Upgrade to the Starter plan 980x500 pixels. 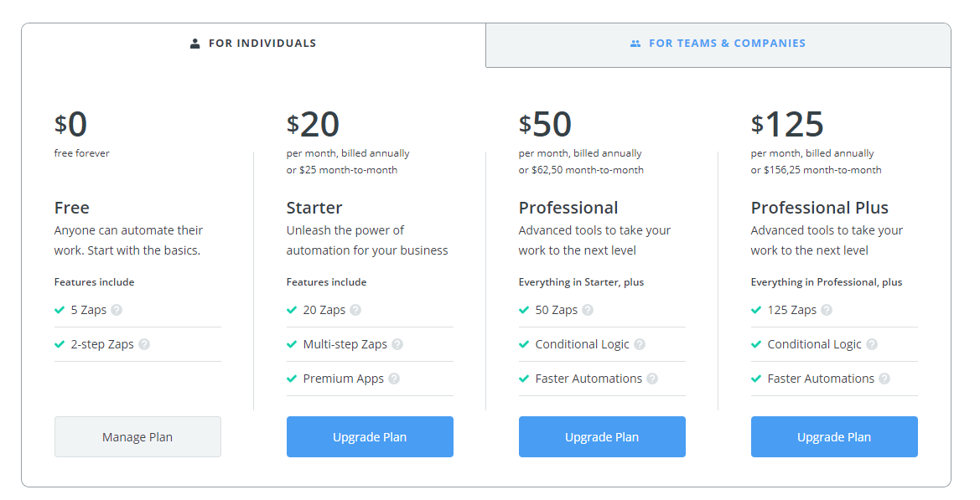(x=370, y=437)
